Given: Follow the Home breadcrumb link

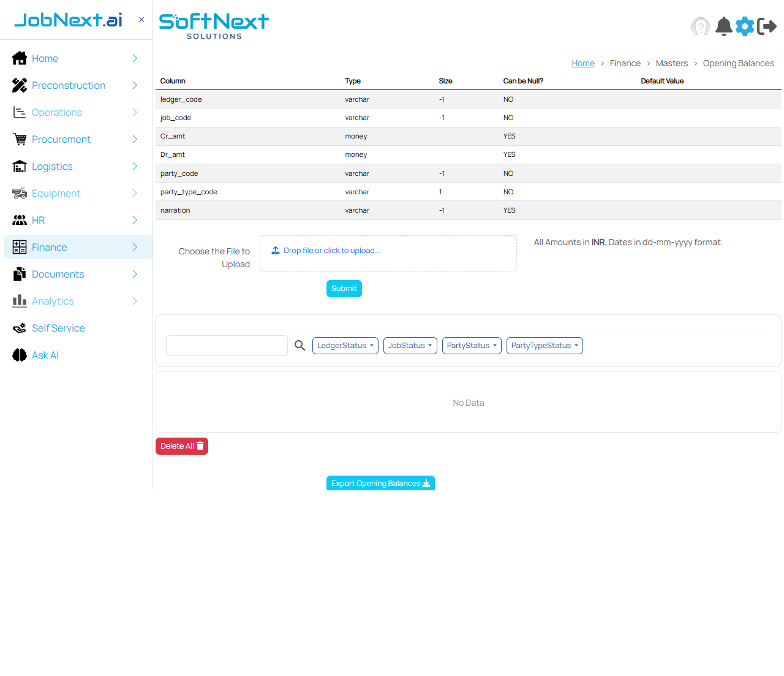Looking at the screenshot, I should (x=582, y=63).
